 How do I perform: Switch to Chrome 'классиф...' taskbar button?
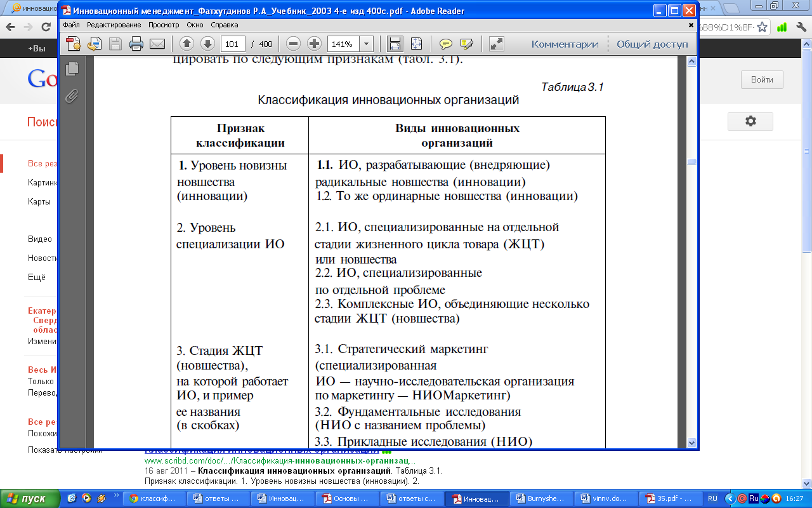click(155, 498)
